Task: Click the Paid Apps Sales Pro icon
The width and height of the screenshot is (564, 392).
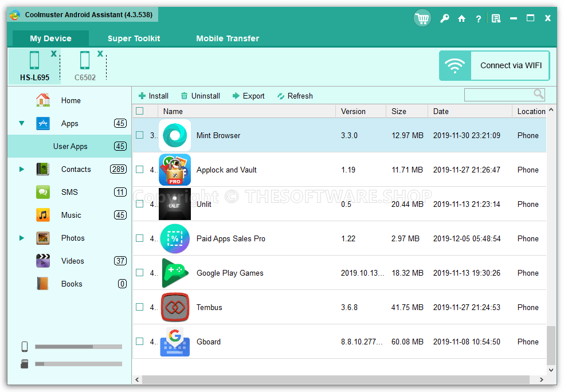Action: pyautogui.click(x=175, y=238)
